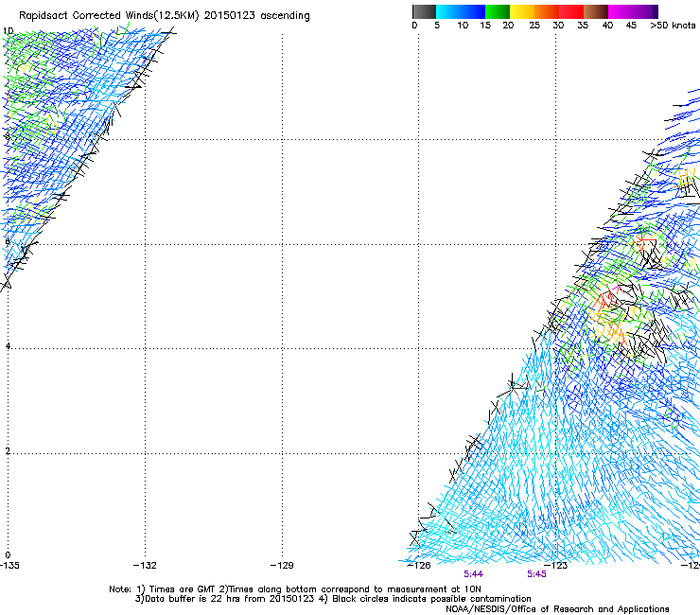This screenshot has width=700, height=615.
Task: Click the '45' label under the legend
Action: [631, 26]
